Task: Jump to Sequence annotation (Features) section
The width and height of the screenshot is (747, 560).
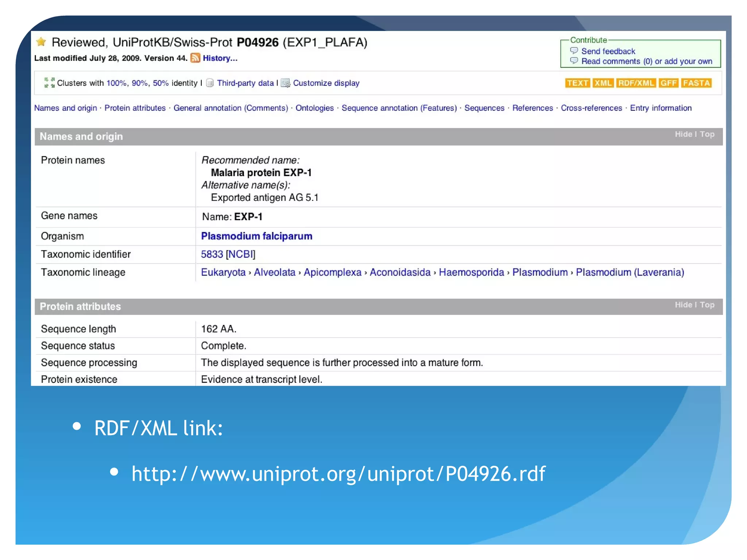Action: 399,108
